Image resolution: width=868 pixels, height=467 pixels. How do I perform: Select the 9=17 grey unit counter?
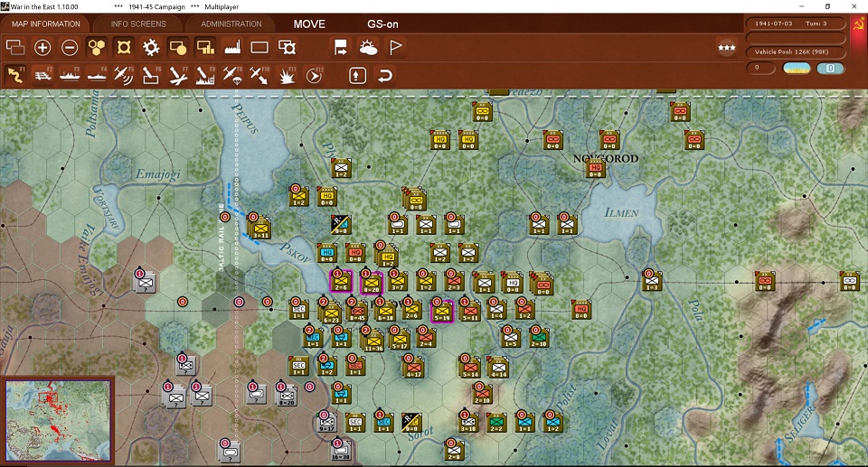[x=326, y=422]
